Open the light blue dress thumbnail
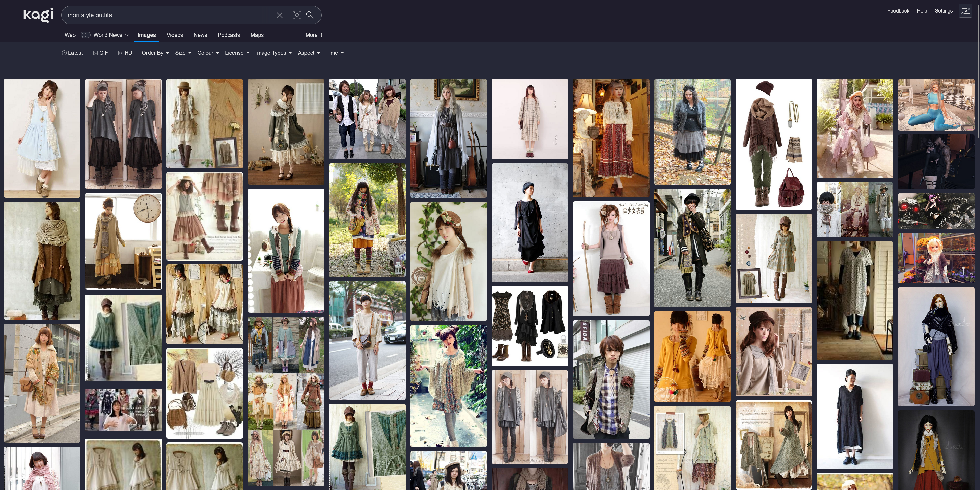 click(x=42, y=138)
